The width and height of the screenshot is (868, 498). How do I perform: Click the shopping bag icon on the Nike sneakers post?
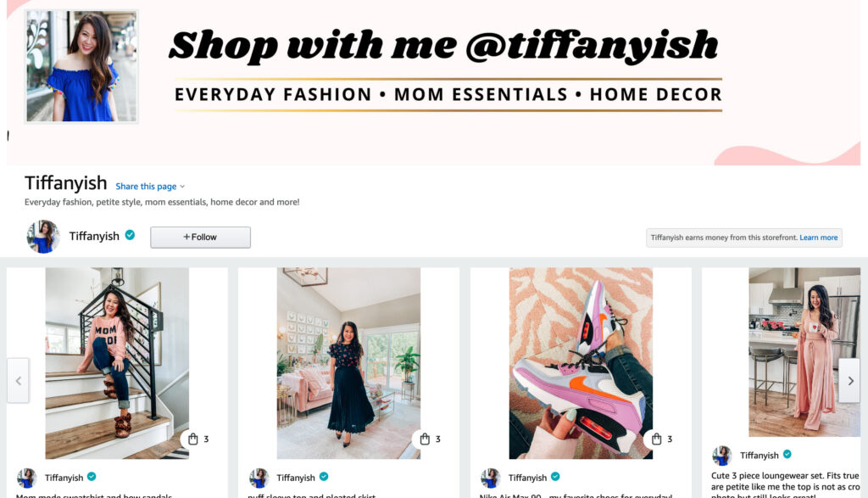[658, 439]
